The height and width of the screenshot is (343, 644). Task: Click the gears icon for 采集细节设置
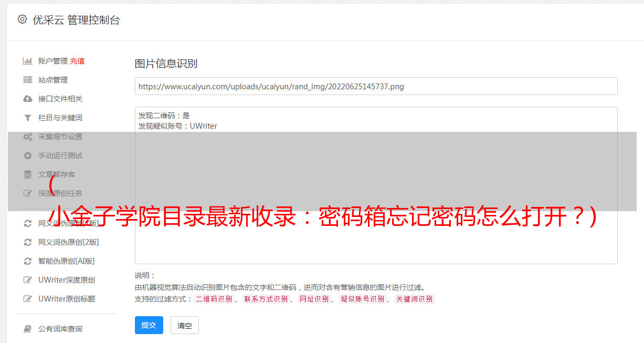click(28, 137)
